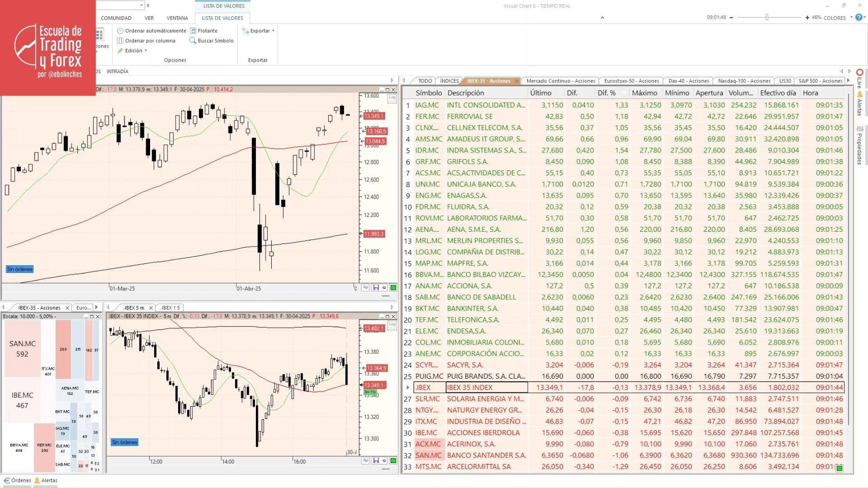868x488 pixels.
Task: Close the IBEX-35 - Acciones list tab
Action: (516, 81)
